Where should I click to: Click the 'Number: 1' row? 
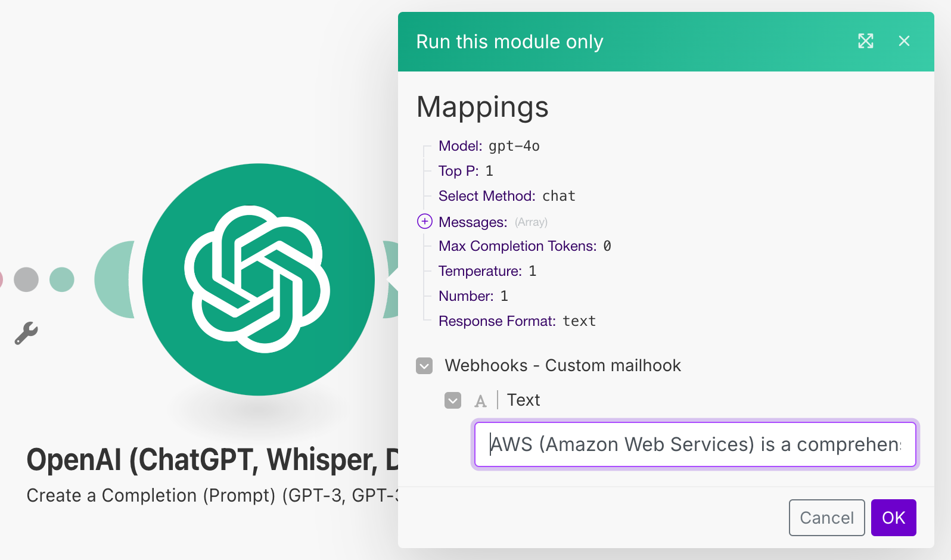click(473, 296)
